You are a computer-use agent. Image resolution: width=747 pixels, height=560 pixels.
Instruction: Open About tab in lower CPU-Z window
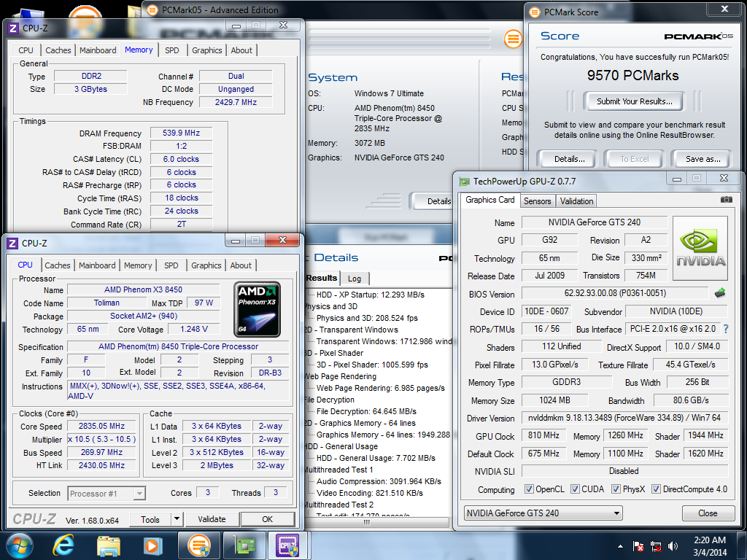click(x=241, y=265)
